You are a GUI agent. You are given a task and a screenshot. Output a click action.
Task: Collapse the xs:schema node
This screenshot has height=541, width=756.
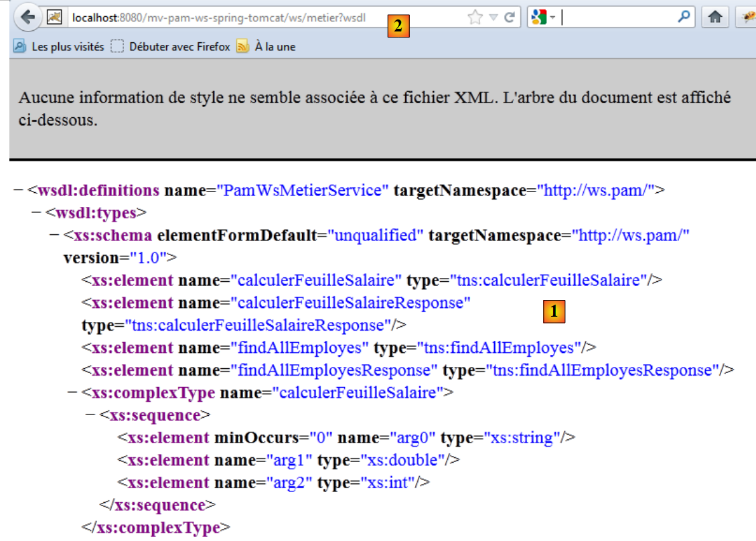[55, 236]
